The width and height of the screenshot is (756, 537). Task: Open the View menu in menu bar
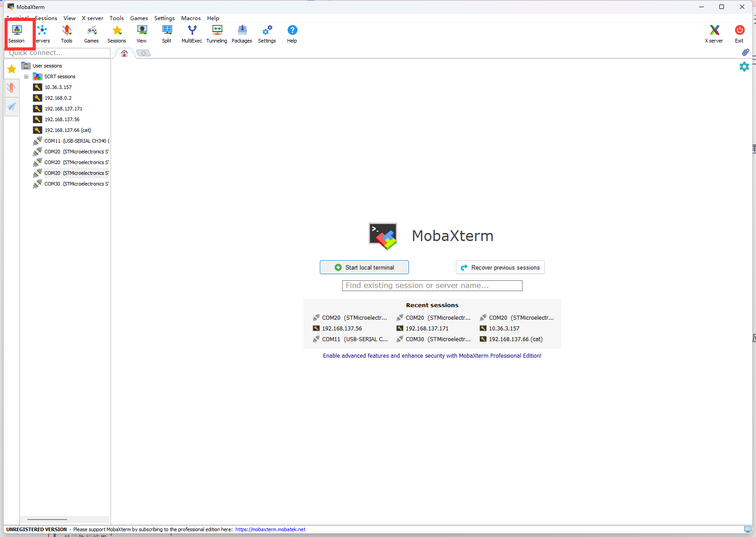(69, 18)
